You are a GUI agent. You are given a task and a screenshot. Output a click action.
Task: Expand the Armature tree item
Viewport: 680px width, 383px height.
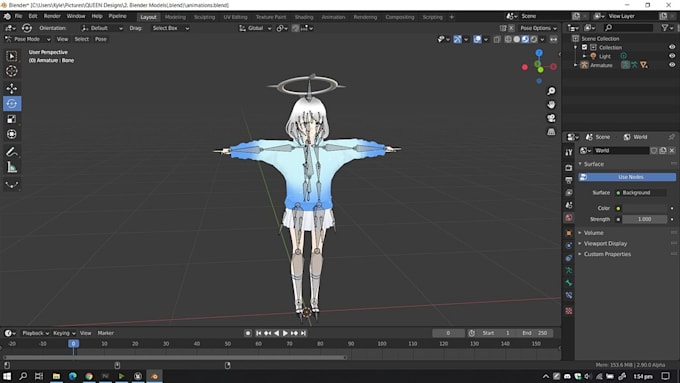coord(575,65)
